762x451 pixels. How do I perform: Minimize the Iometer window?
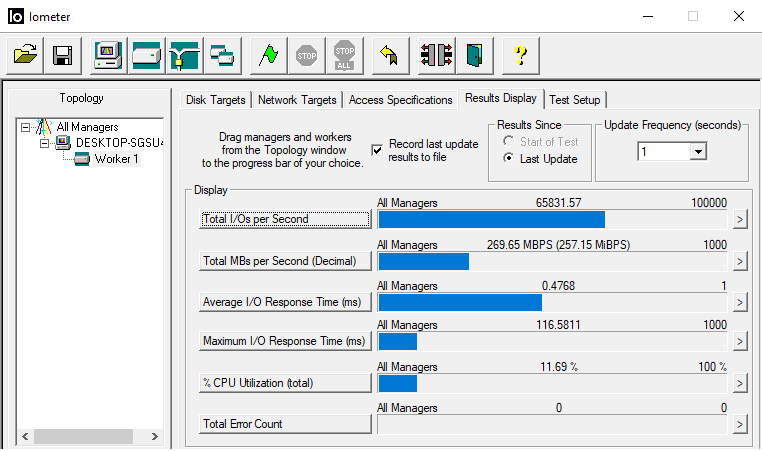648,16
